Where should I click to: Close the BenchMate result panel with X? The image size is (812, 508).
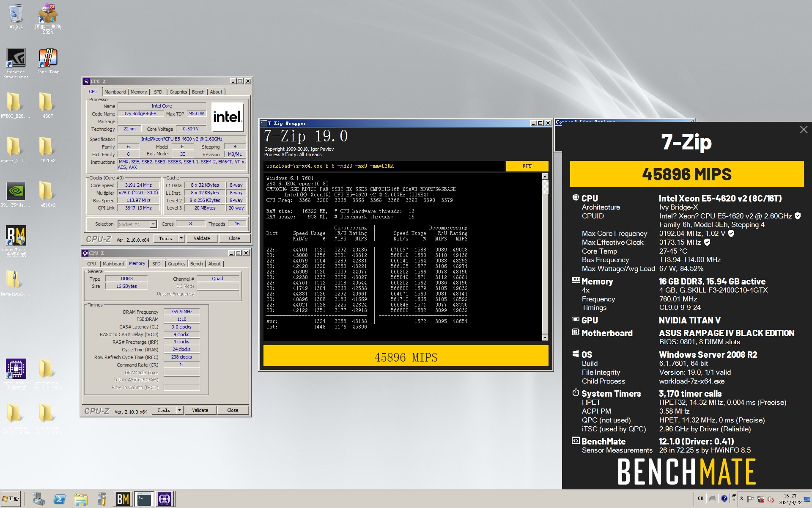click(804, 130)
